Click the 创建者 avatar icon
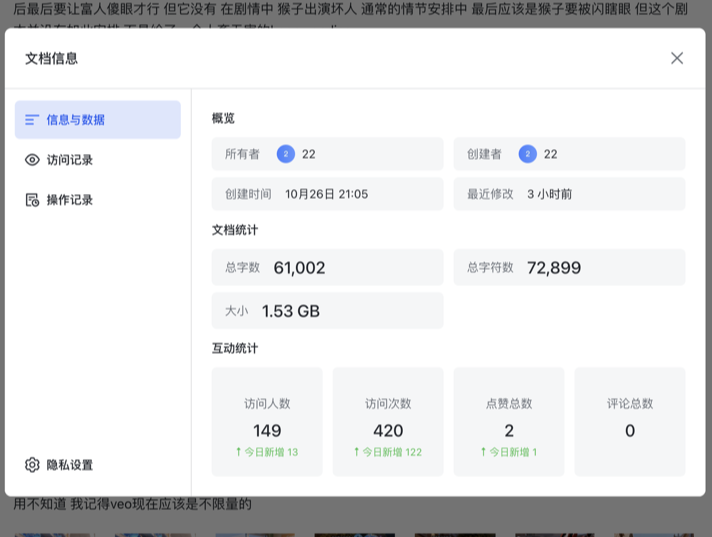The image size is (712, 537). (528, 154)
